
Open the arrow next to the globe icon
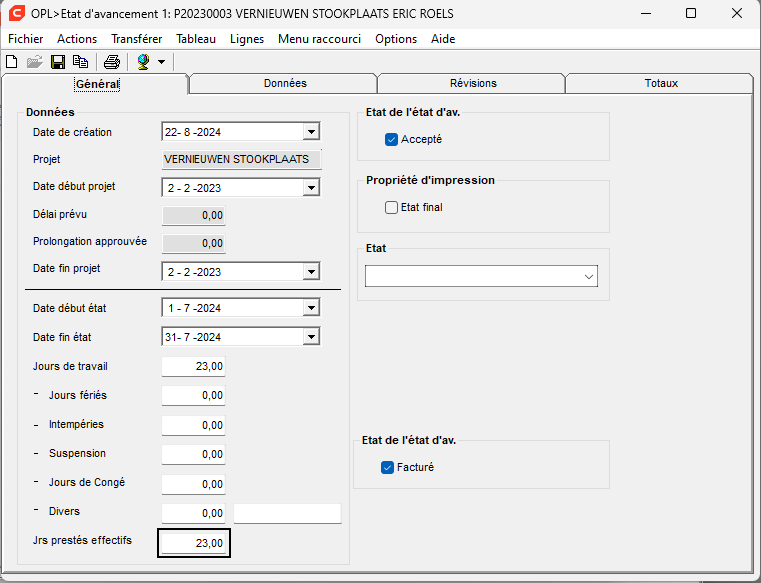coord(162,62)
